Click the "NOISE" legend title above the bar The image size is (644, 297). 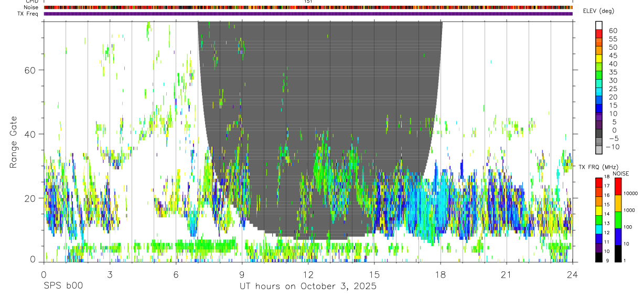[620, 173]
